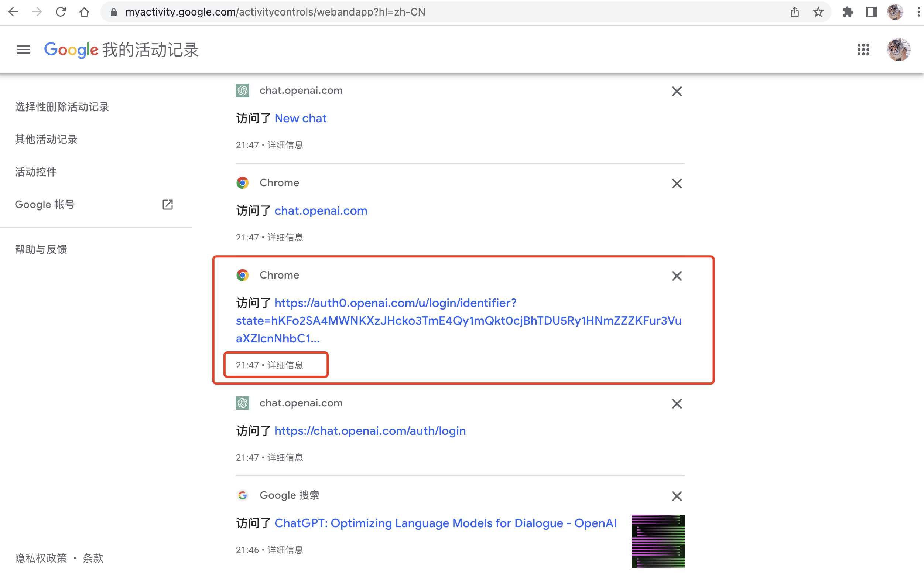The width and height of the screenshot is (924, 577).
Task: Click the Google G icon of 搜索 entry
Action: [243, 495]
